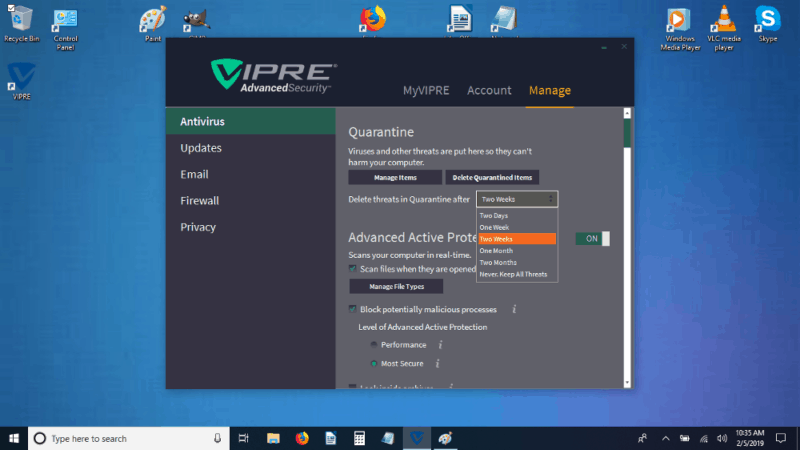
Task: Open Email settings in the sidebar
Action: [251, 174]
